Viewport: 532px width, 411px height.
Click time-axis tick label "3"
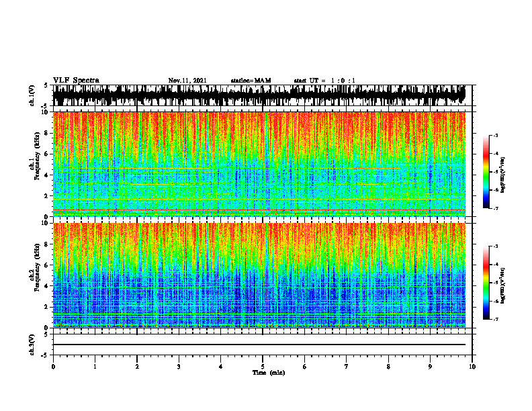coord(179,367)
